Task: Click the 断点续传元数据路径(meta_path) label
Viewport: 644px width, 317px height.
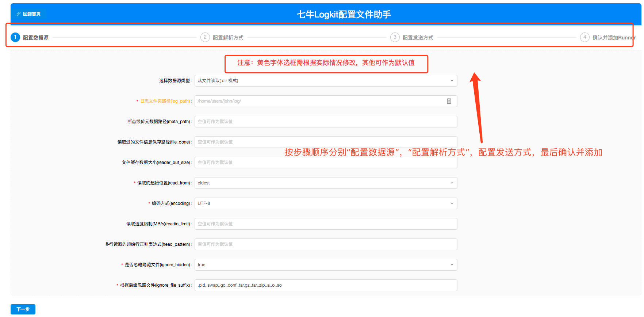Action: [x=160, y=122]
